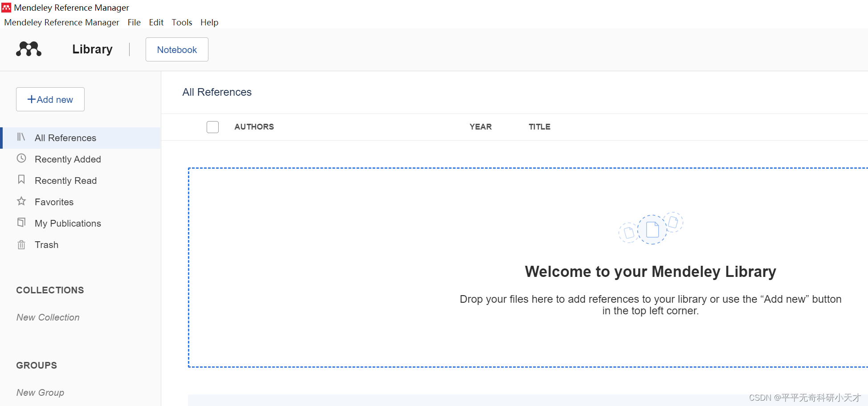Click the Mendeley logo icon

(x=29, y=49)
